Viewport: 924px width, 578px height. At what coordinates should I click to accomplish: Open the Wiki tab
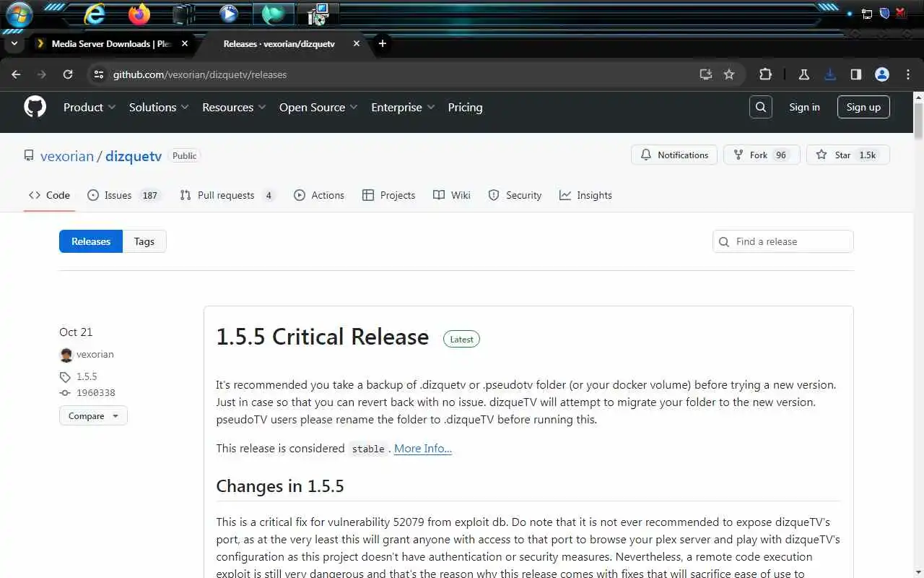(452, 195)
